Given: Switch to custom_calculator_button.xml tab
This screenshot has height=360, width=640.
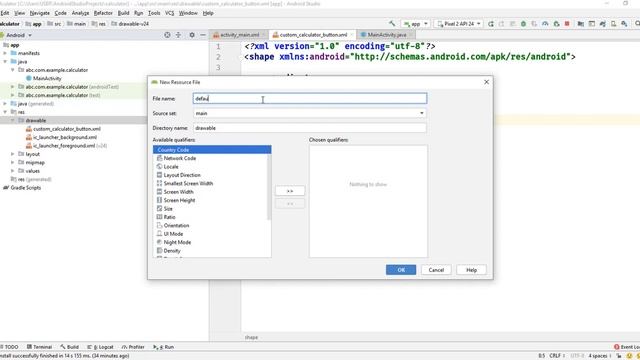Looking at the screenshot, I should (313, 35).
